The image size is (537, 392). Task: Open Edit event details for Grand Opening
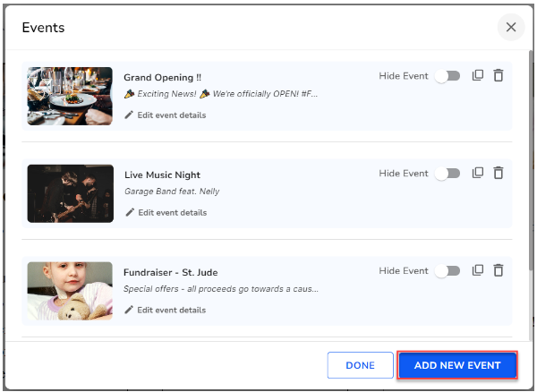point(171,115)
